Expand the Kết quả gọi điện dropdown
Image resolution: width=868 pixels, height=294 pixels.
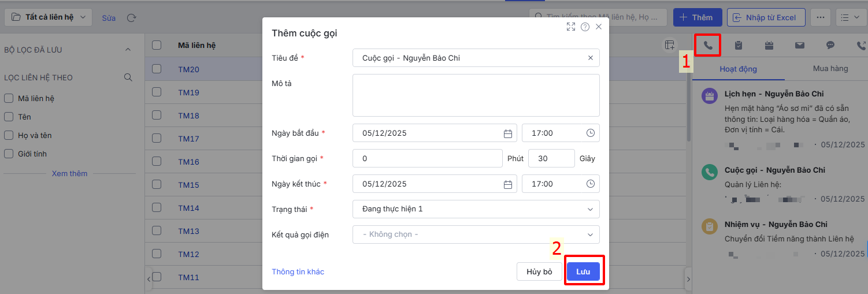[476, 235]
